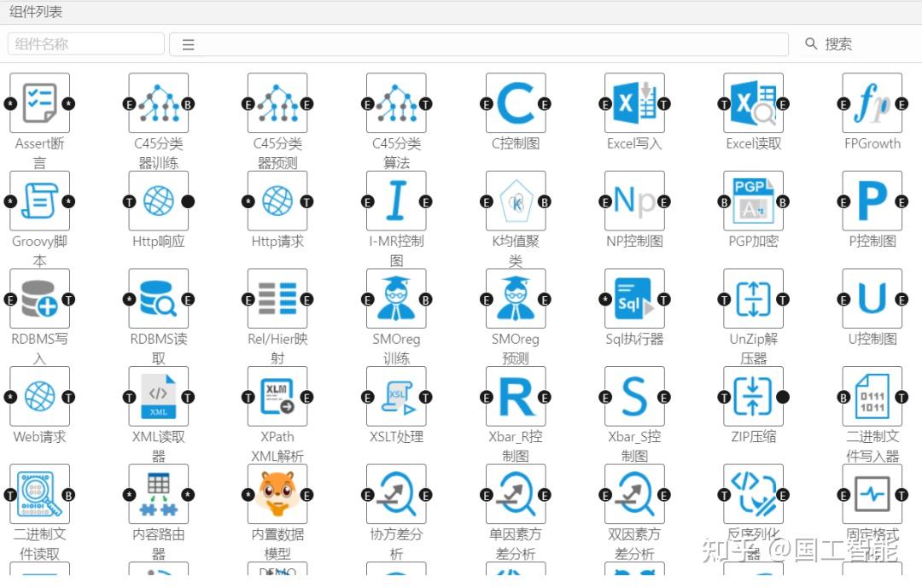Select the C45分类器训练 component icon
The width and height of the screenshot is (922, 588).
159,103
